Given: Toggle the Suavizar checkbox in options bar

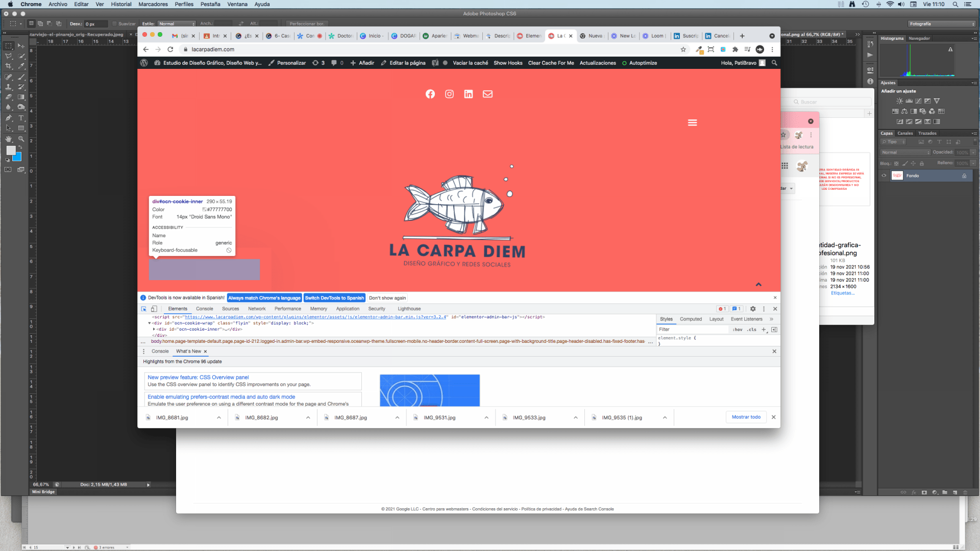Looking at the screenshot, I should point(114,24).
